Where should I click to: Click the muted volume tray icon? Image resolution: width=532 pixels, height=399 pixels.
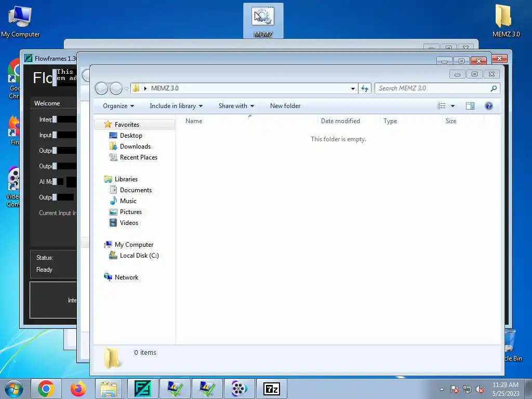(480, 389)
